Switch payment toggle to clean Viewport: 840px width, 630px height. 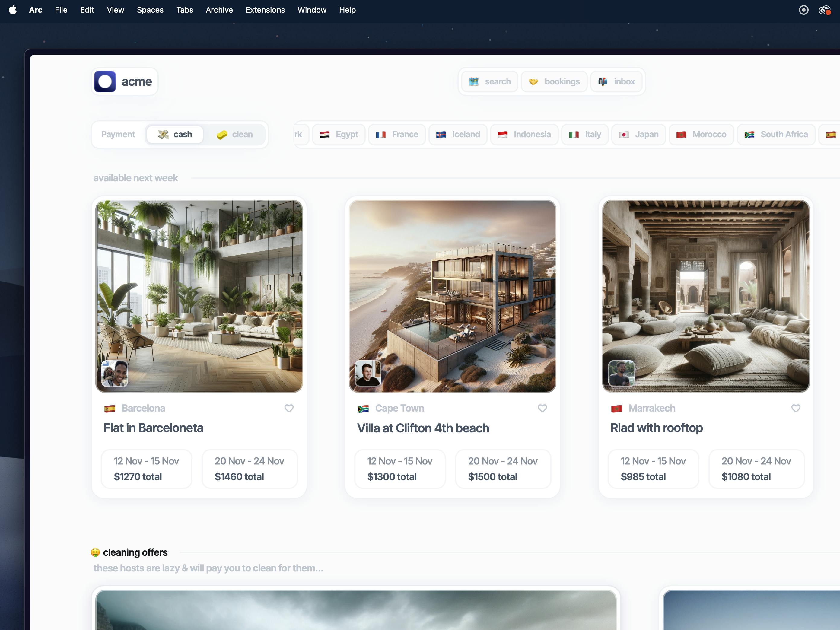point(235,135)
